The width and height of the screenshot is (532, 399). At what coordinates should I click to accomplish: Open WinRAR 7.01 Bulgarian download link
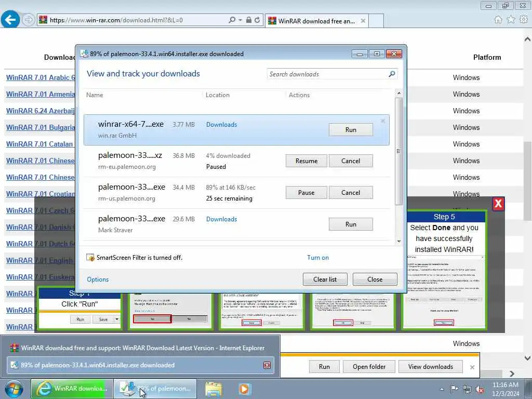(41, 127)
